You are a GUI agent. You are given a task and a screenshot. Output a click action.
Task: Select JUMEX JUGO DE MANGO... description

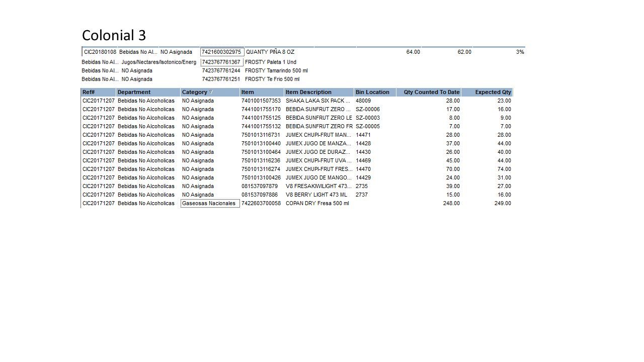click(x=318, y=177)
